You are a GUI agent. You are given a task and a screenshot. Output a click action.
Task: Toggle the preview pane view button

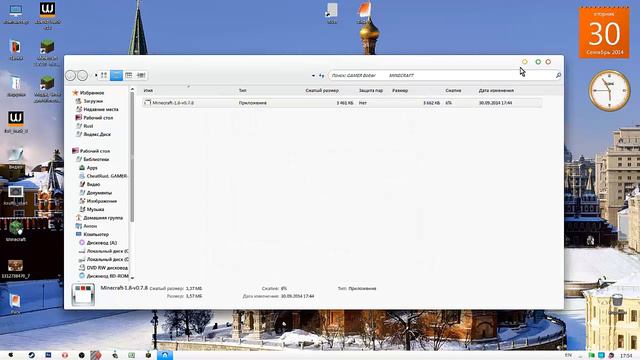click(x=141, y=75)
